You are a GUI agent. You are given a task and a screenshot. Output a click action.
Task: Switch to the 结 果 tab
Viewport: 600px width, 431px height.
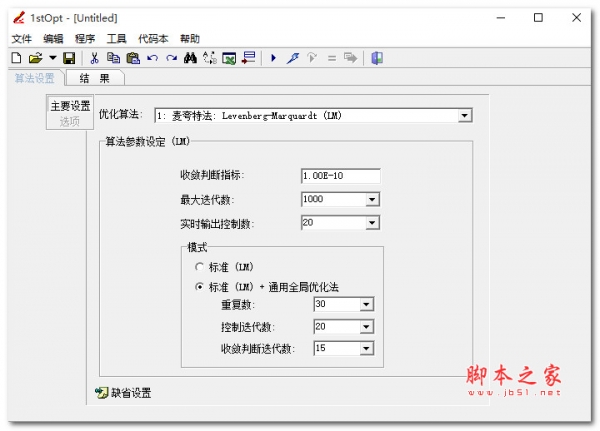pyautogui.click(x=95, y=78)
